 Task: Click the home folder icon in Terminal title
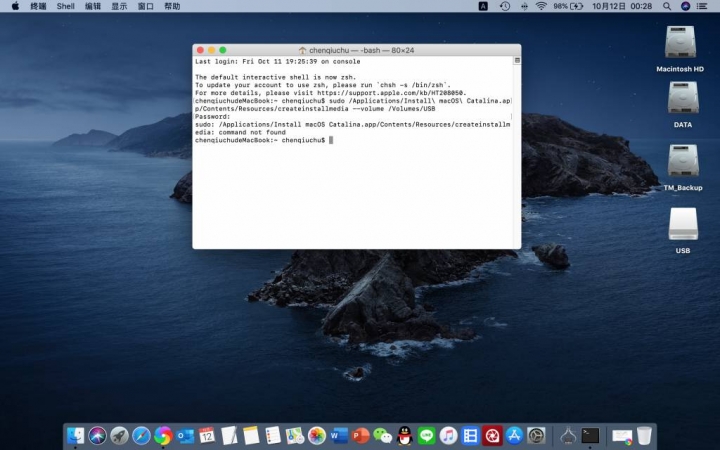click(302, 50)
